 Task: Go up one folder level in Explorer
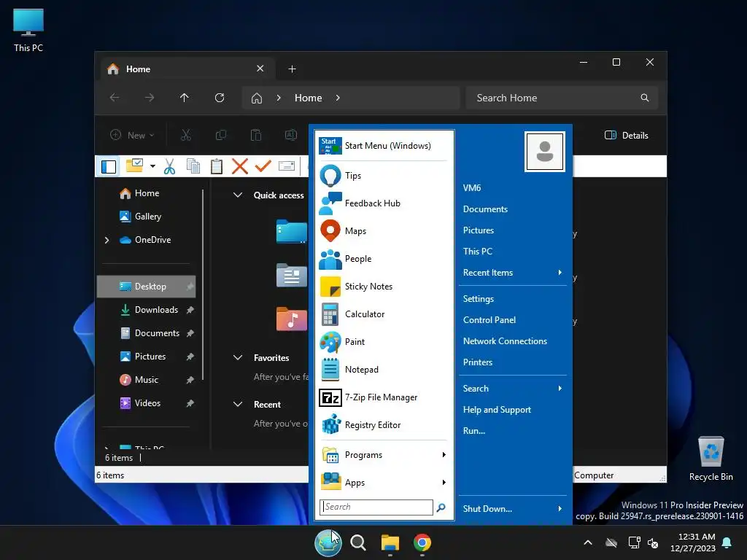(185, 98)
